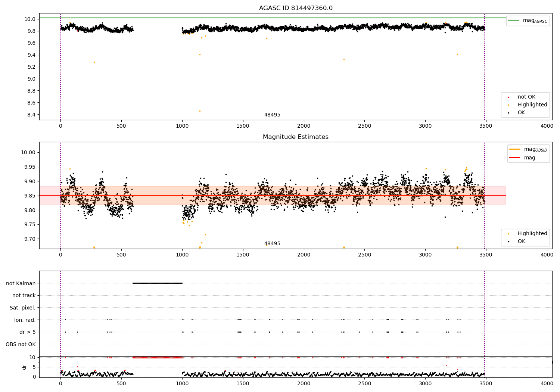
Task: Click the '10.0' y-axis tick in top plot
Action: (x=31, y=19)
